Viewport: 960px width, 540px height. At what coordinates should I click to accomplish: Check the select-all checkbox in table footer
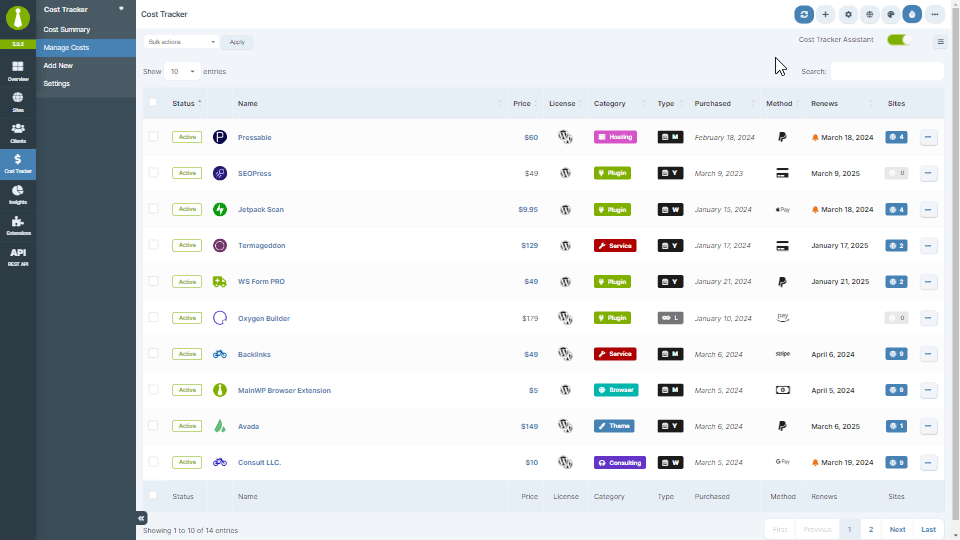[x=153, y=495]
